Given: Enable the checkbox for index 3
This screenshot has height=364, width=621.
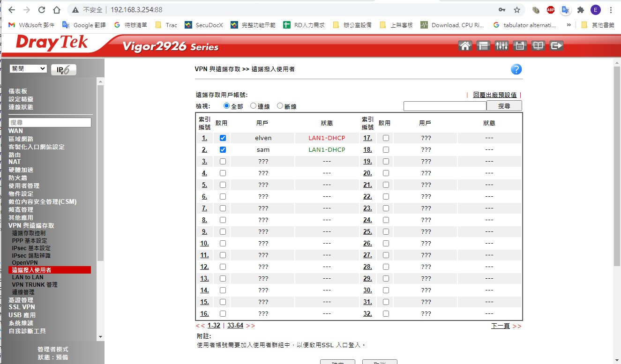Looking at the screenshot, I should tap(223, 161).
